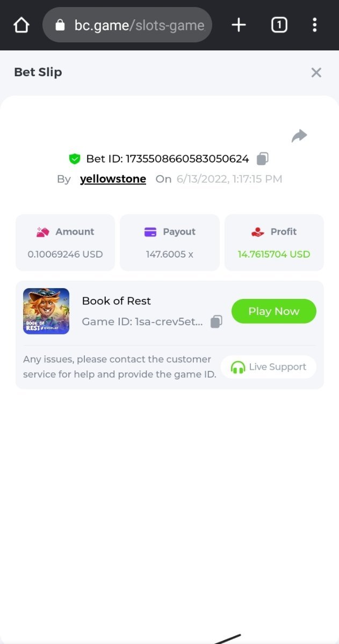Open a new browser tab with plus
The width and height of the screenshot is (339, 644).
tap(239, 25)
